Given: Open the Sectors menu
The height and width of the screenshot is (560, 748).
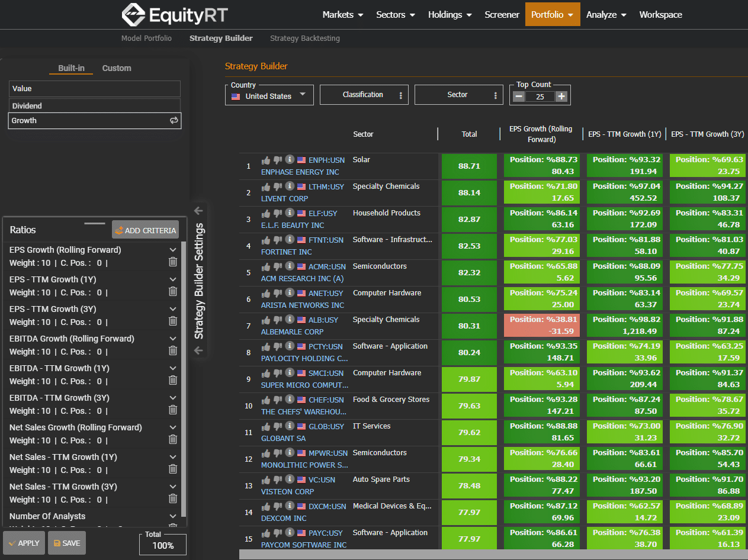Looking at the screenshot, I should 396,15.
